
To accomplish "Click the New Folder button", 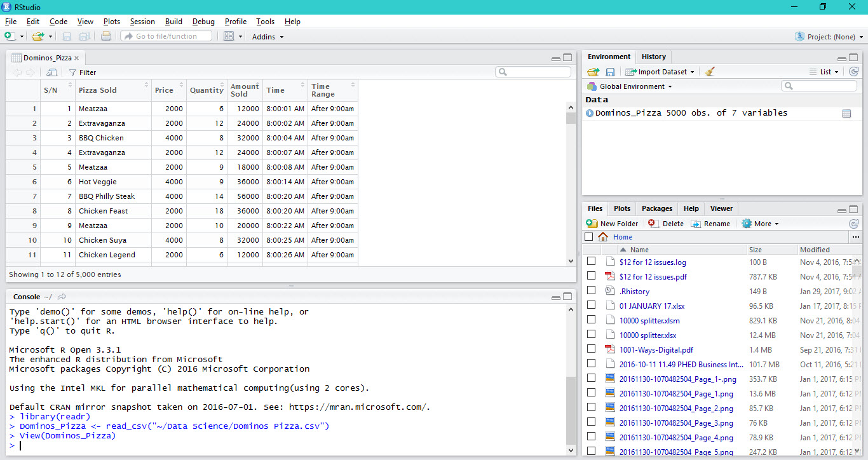I will [612, 223].
